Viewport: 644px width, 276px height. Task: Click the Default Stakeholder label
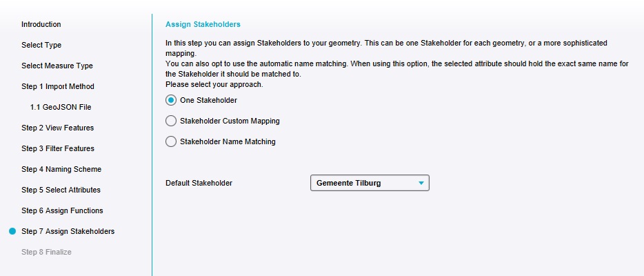(199, 183)
